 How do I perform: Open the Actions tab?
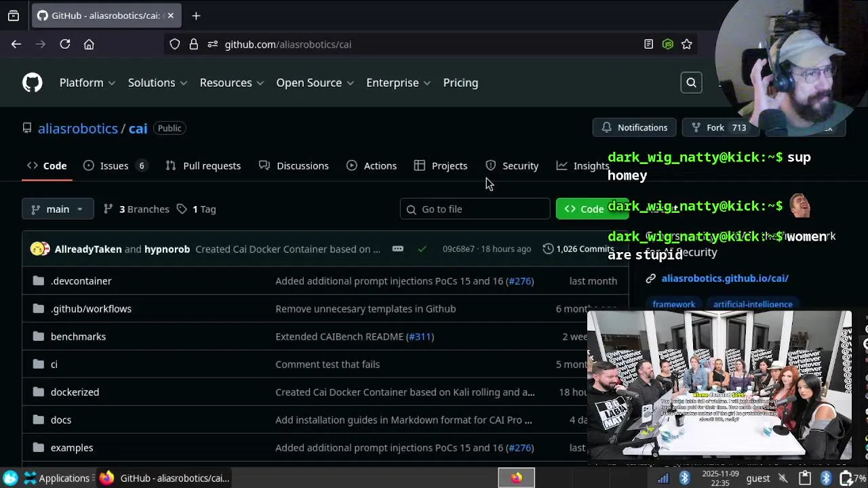(372, 165)
